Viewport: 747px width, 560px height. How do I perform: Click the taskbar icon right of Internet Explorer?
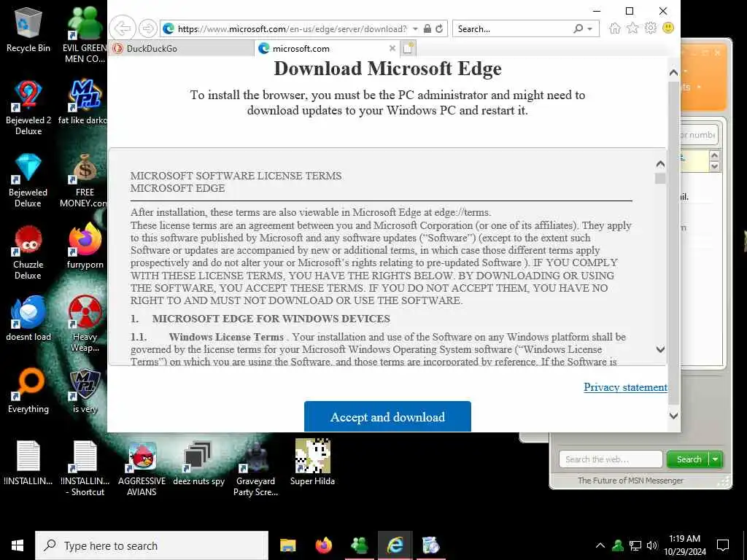click(430, 545)
